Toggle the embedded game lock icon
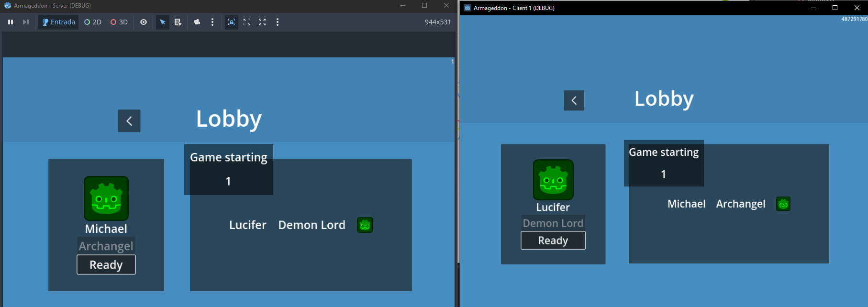Viewport: 868px width, 307px height. point(232,22)
